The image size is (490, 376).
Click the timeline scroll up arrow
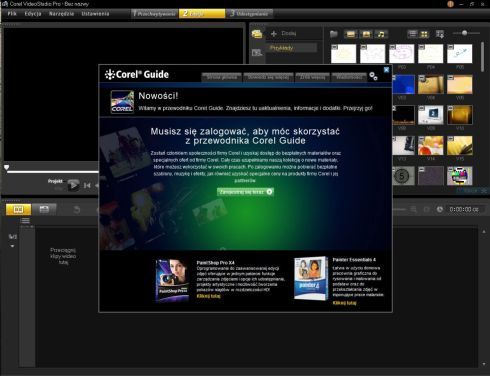pyautogui.click(x=484, y=231)
